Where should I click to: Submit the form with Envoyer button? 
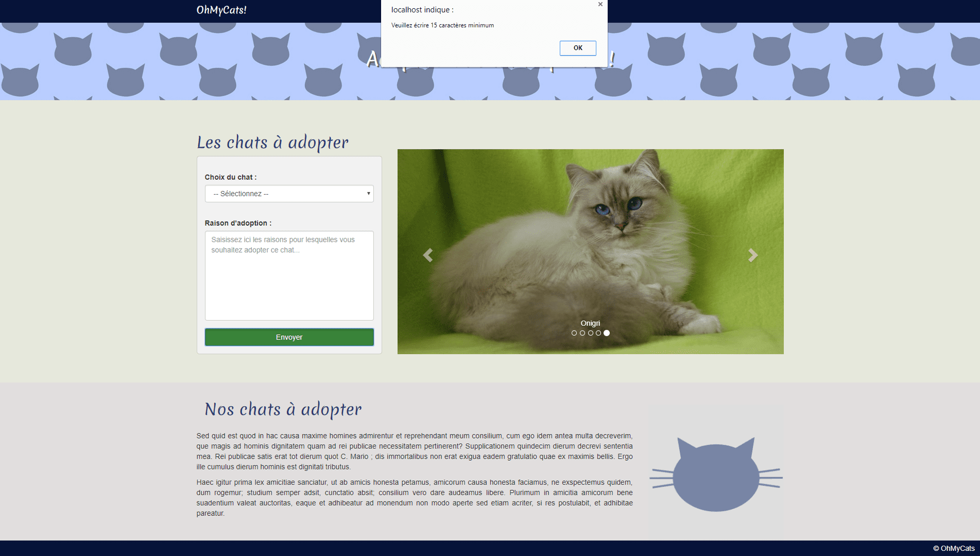[x=289, y=337]
